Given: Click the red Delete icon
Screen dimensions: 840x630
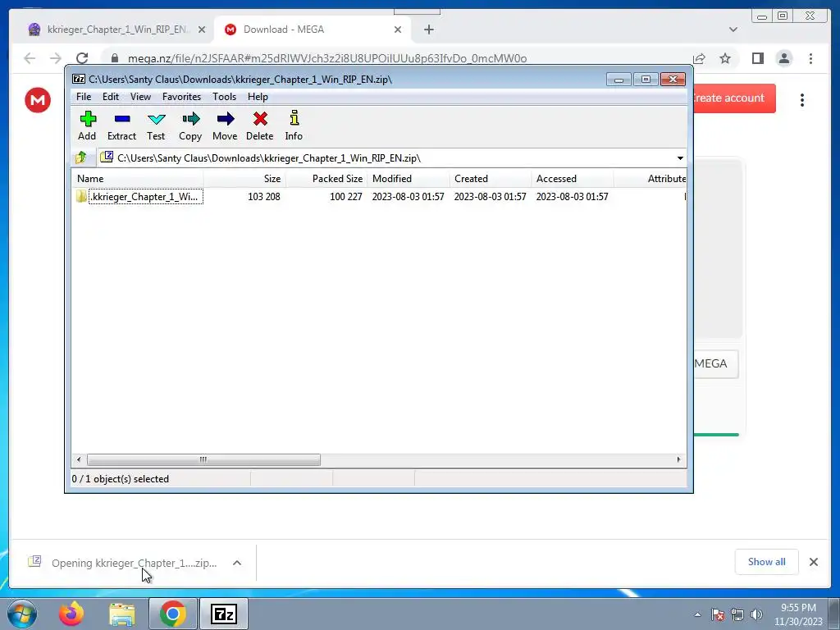Looking at the screenshot, I should tap(260, 126).
